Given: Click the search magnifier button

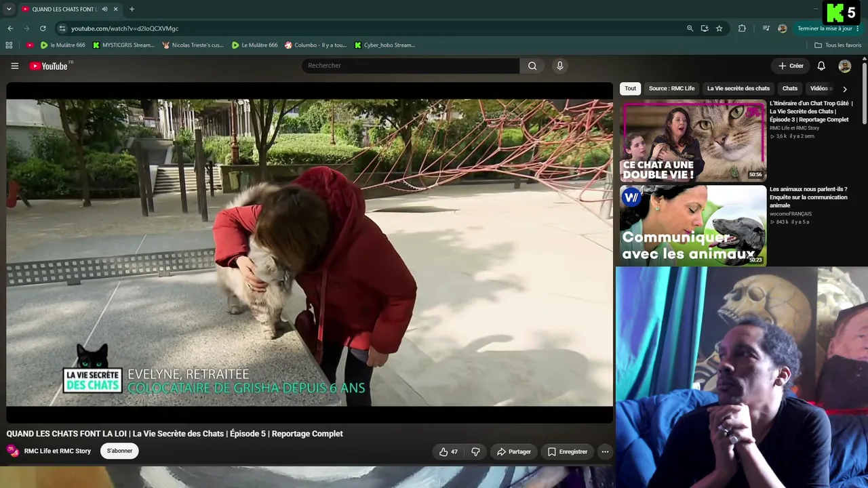Looking at the screenshot, I should click(x=532, y=66).
